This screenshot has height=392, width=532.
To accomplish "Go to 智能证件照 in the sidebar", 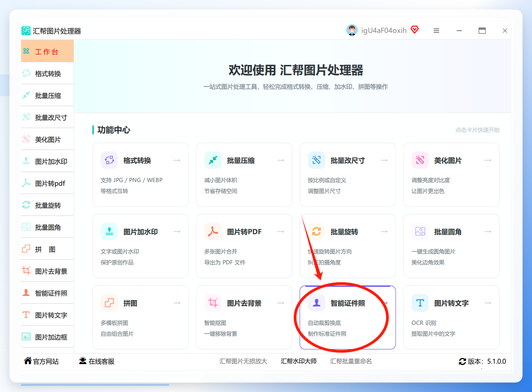I will pos(48,293).
